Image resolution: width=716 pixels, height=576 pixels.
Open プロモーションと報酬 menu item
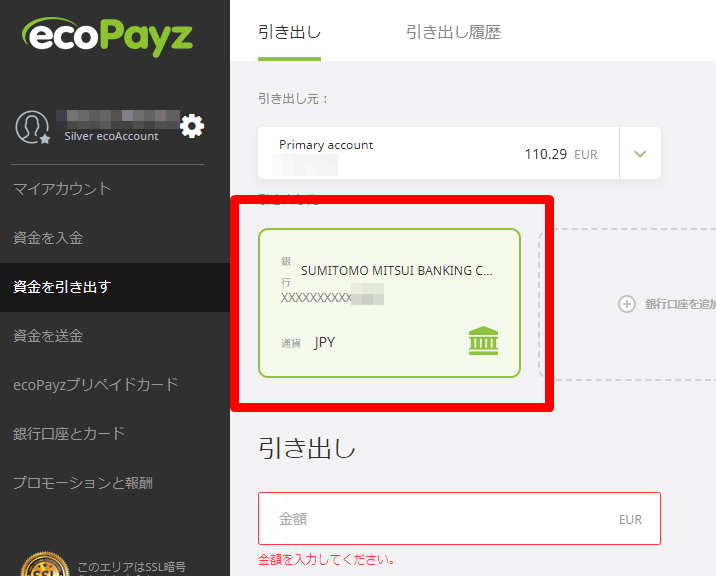click(x=83, y=483)
